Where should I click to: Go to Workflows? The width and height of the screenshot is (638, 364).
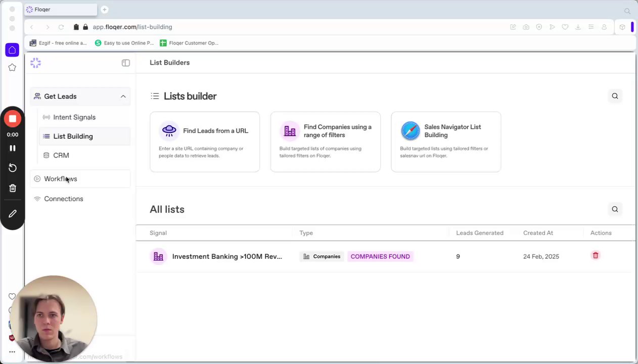coord(60,179)
